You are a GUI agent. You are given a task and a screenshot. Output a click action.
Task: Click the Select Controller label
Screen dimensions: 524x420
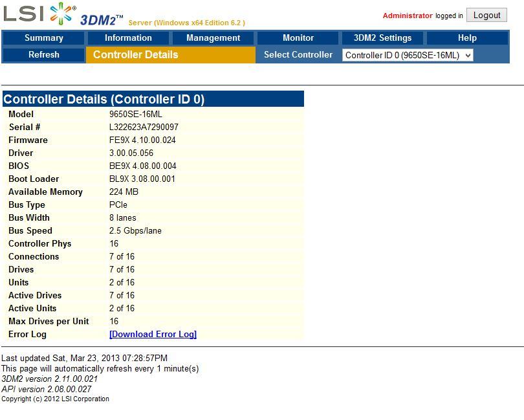tap(298, 54)
